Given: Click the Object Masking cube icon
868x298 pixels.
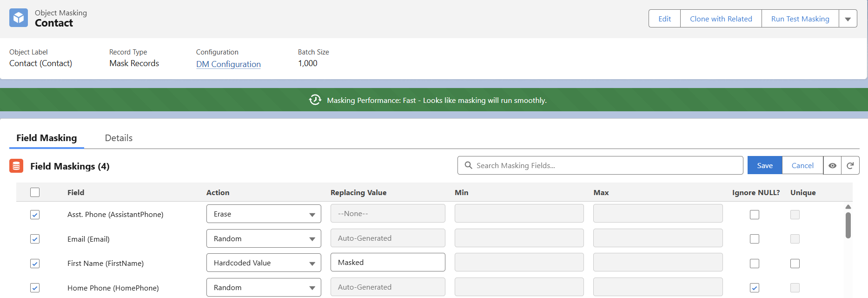Looking at the screenshot, I should 19,18.
